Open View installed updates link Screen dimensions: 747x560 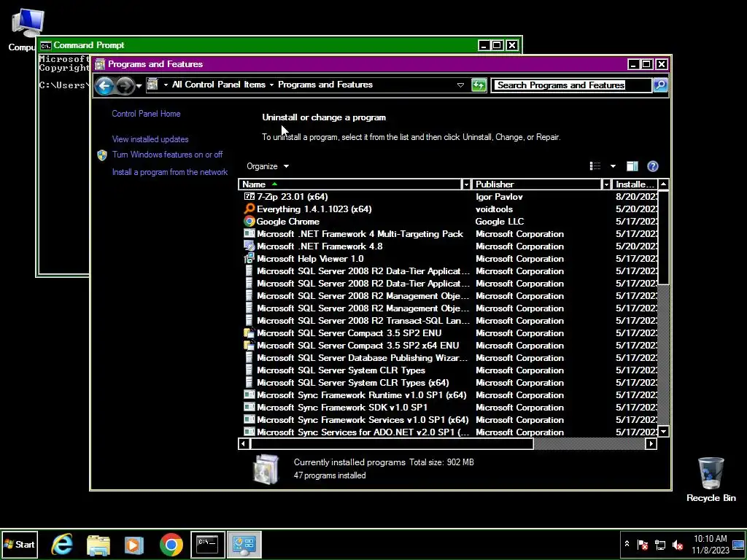pyautogui.click(x=150, y=139)
